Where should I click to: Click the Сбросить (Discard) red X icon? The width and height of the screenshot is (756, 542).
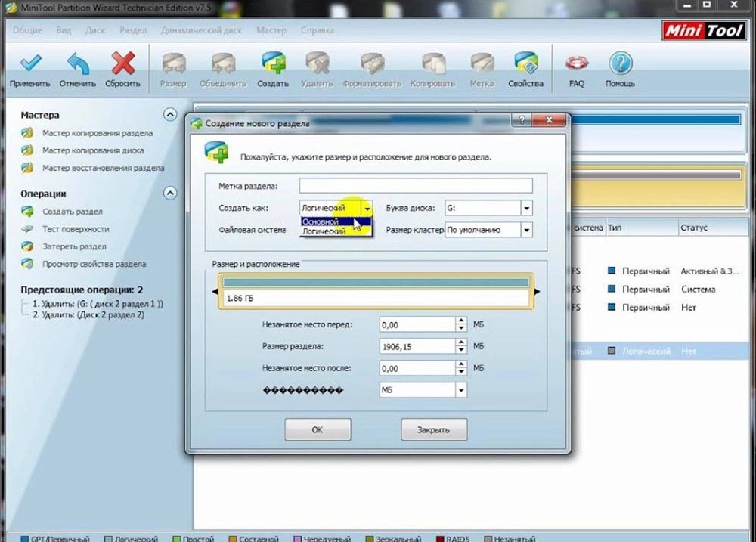click(122, 63)
